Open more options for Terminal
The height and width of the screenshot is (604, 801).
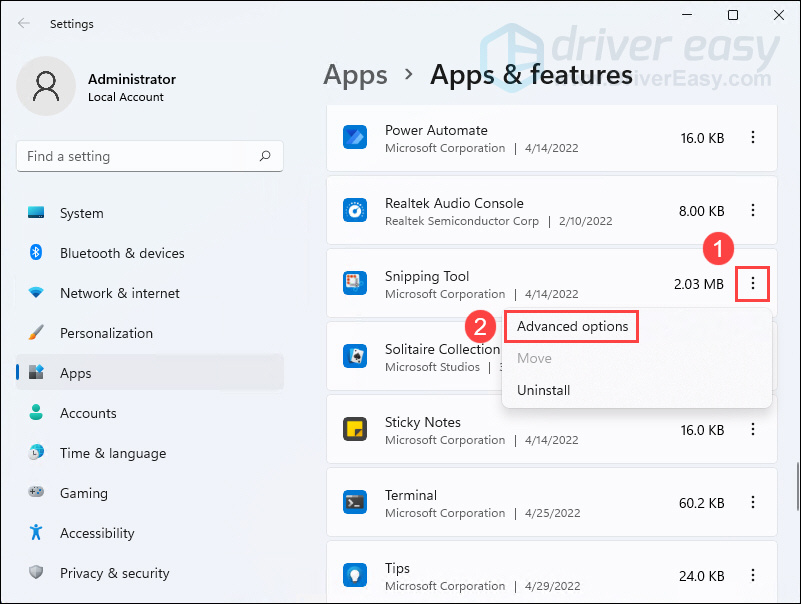[752, 503]
